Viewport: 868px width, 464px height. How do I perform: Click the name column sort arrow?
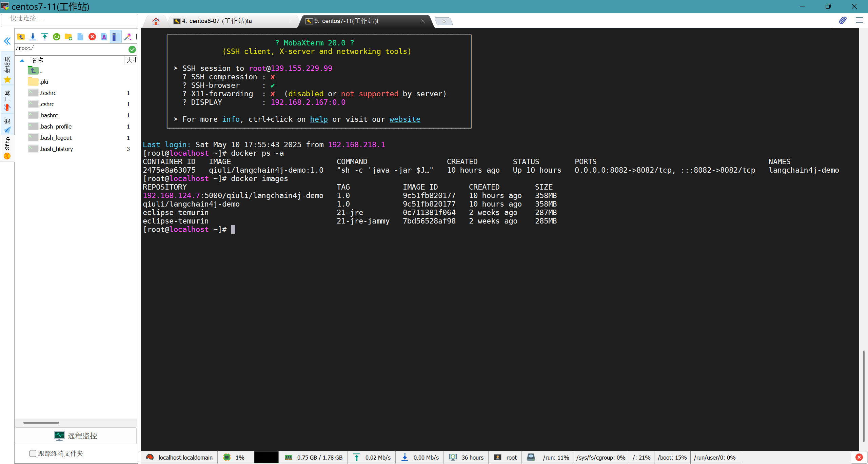click(22, 60)
